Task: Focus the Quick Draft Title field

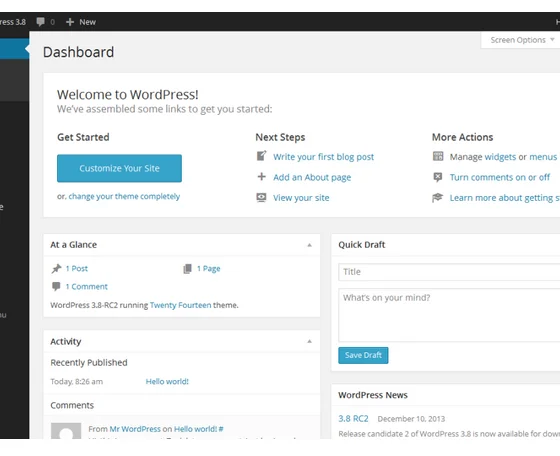Action: pos(449,272)
